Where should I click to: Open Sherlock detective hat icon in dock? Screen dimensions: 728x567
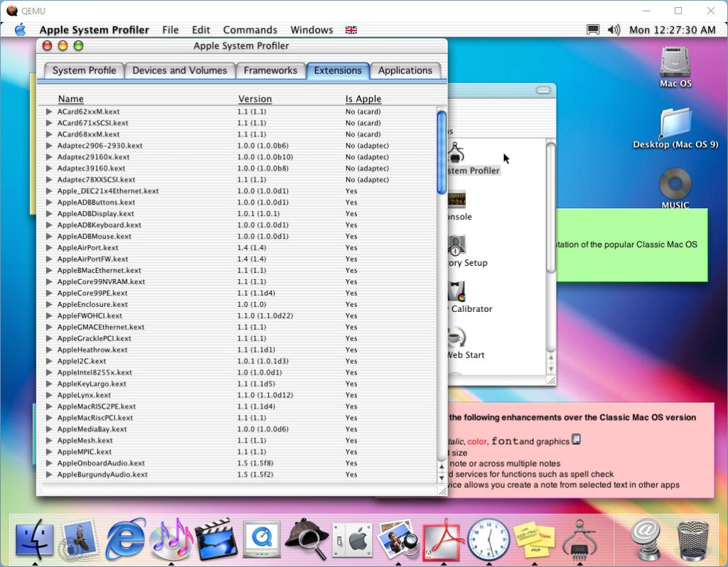click(307, 539)
